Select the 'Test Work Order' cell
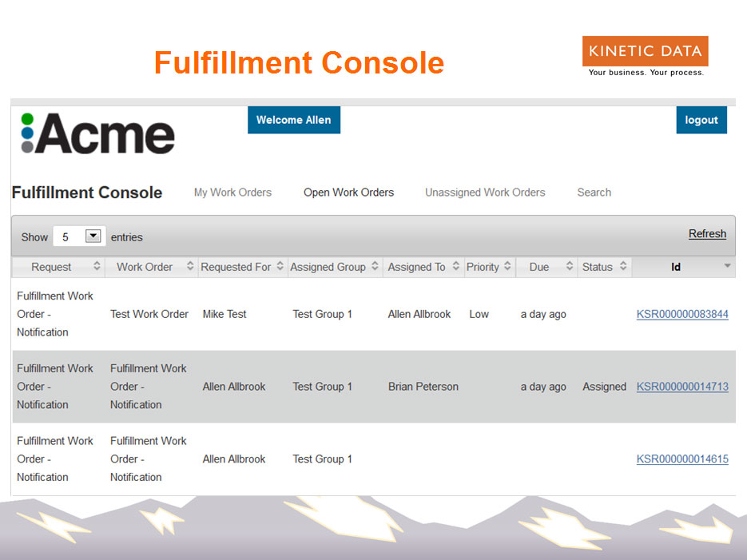 [149, 314]
